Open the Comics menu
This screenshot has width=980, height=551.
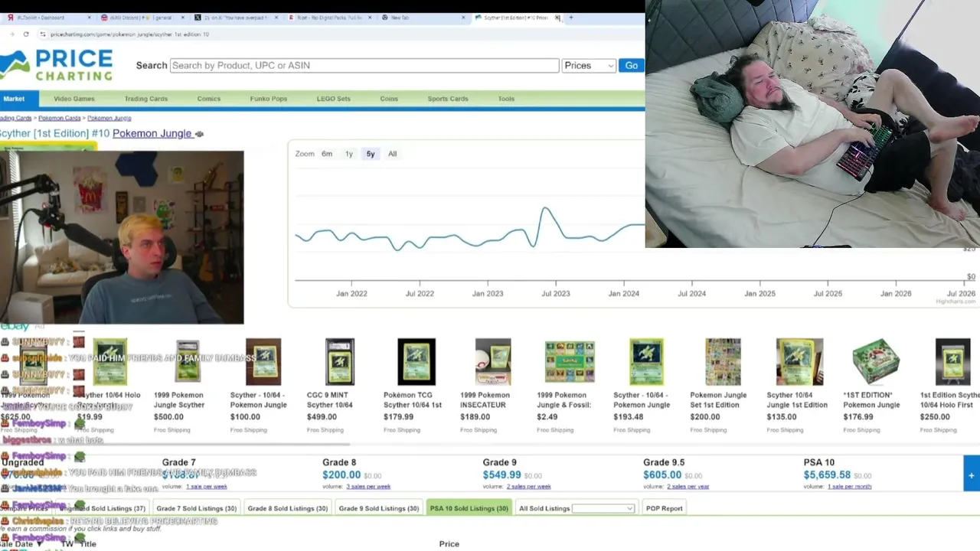coord(209,99)
